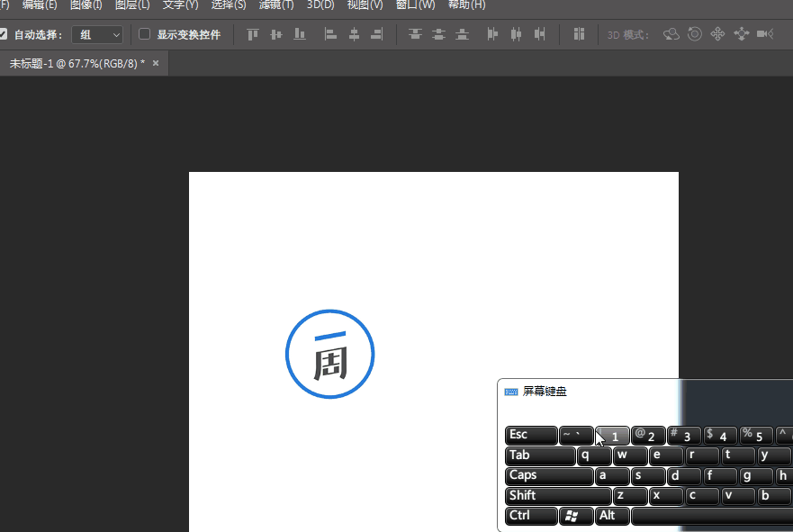The image size is (793, 532).
Task: Close the 未标题-1 document tab
Action: [x=156, y=63]
